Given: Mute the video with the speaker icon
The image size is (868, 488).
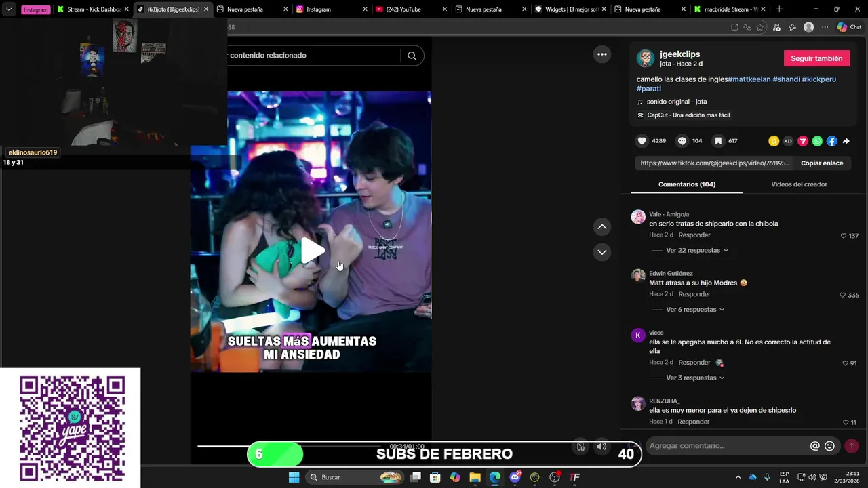Looking at the screenshot, I should (x=601, y=446).
